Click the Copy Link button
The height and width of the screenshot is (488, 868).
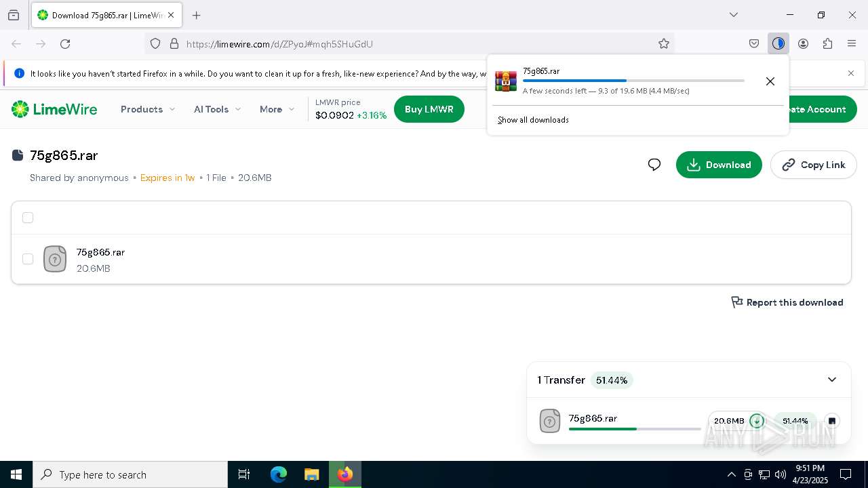814,165
